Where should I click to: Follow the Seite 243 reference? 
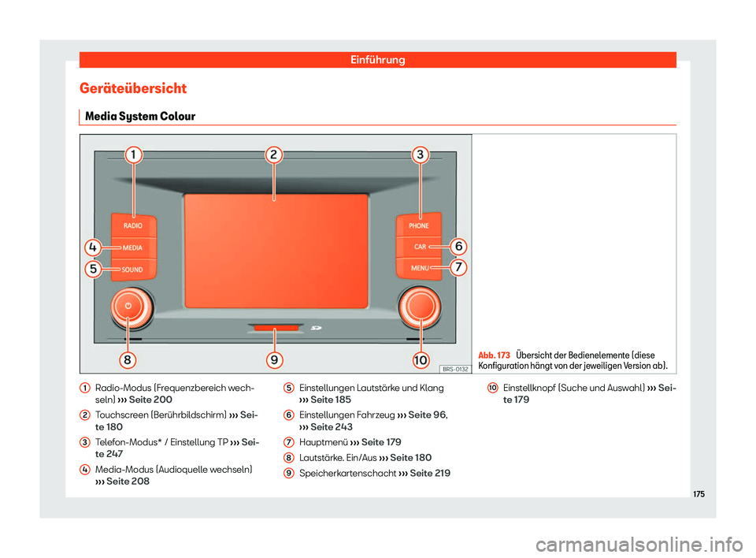tap(326, 427)
